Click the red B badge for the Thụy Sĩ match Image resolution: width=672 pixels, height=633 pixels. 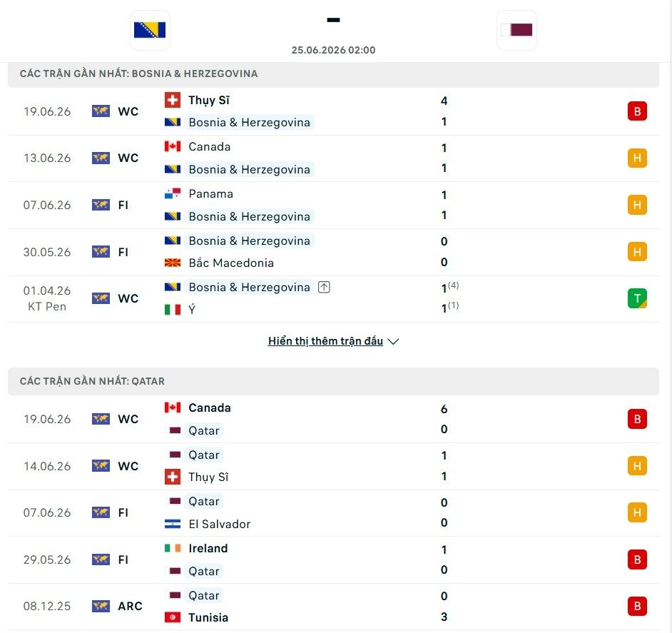pyautogui.click(x=637, y=111)
